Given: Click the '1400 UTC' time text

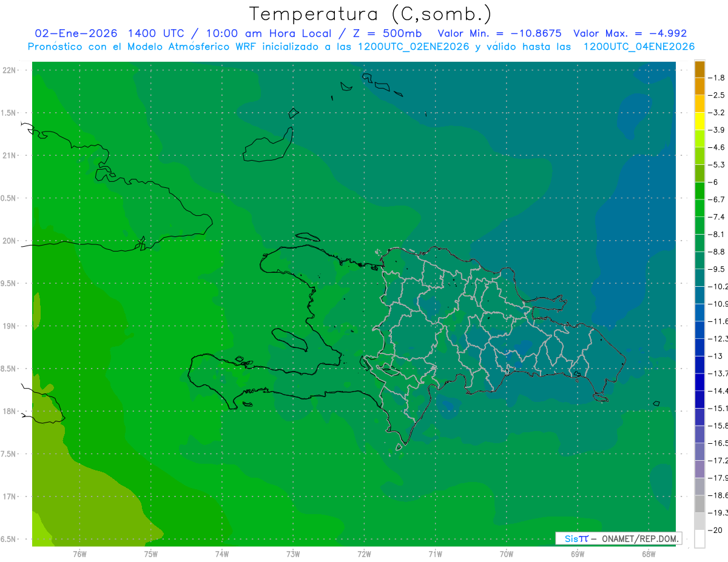Looking at the screenshot, I should point(156,33).
